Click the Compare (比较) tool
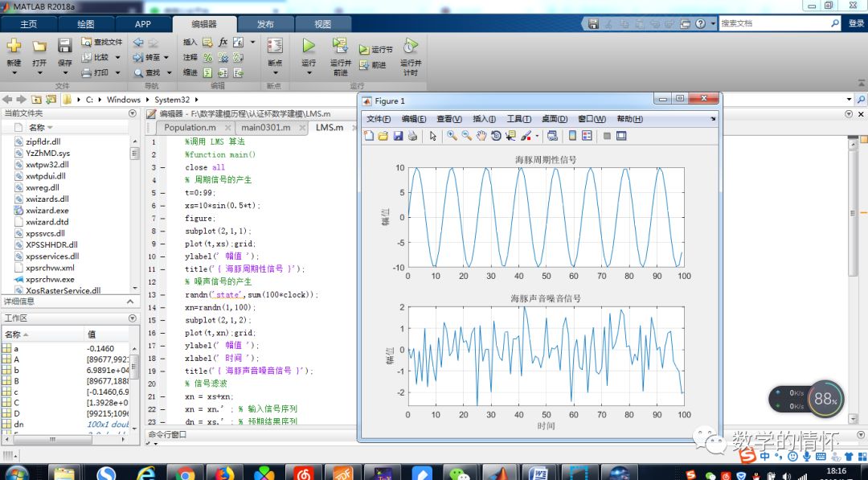Viewport: 868px width, 480px height. coord(95,57)
